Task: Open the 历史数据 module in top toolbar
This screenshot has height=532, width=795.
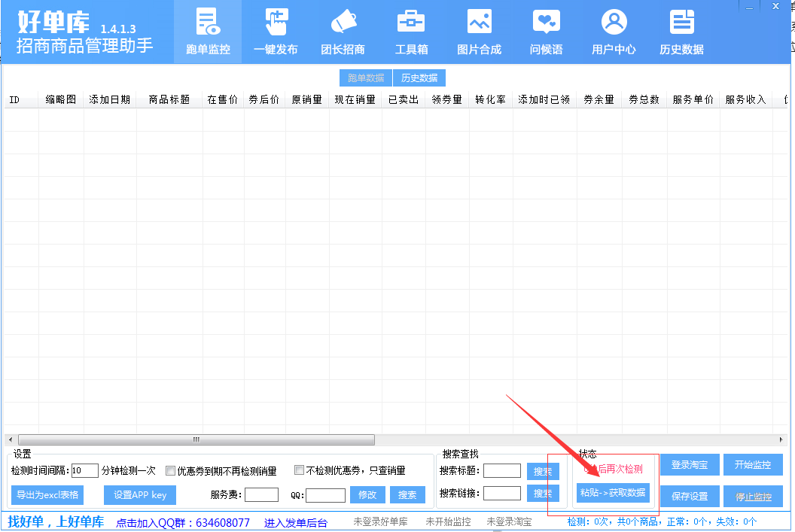Action: [x=681, y=32]
